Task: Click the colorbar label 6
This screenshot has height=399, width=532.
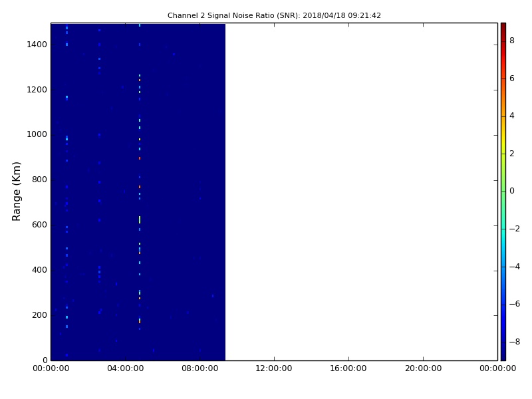Action: coord(512,78)
